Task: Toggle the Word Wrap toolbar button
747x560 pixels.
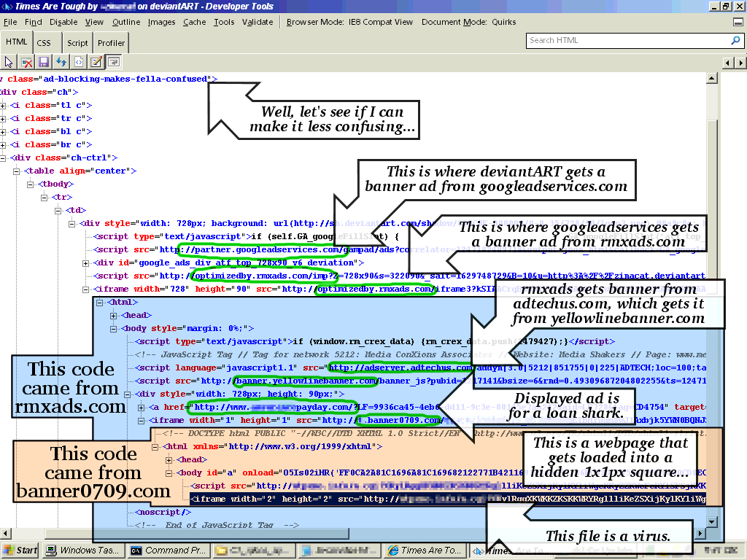Action: pyautogui.click(x=113, y=62)
